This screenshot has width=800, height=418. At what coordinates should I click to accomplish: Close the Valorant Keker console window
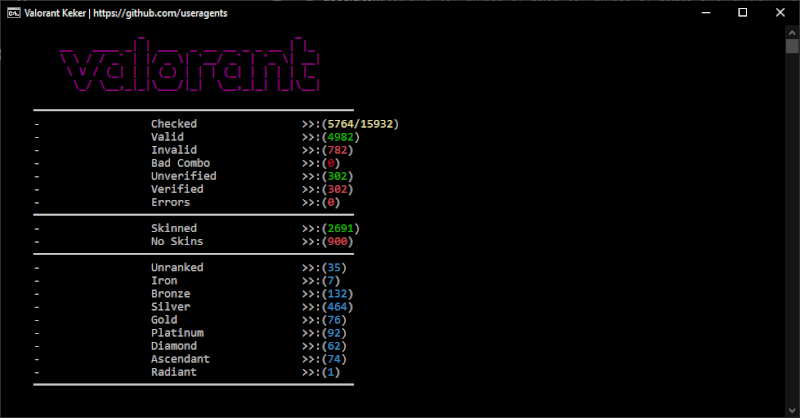click(x=780, y=13)
